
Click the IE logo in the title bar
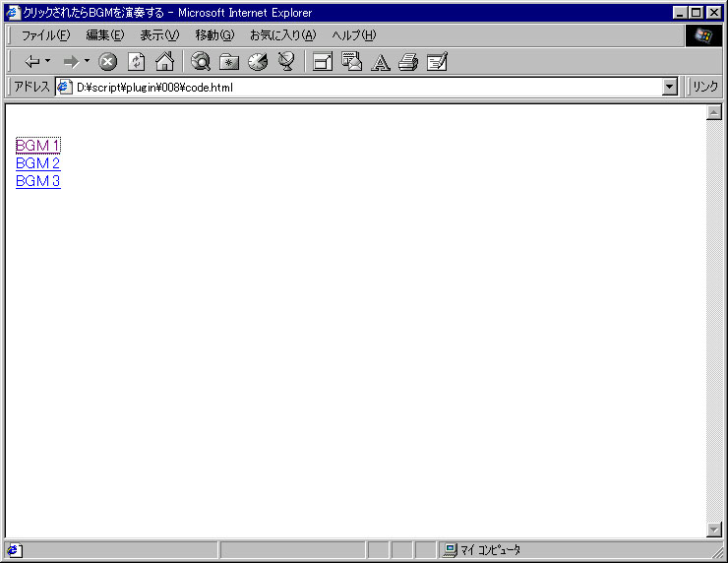(x=13, y=13)
